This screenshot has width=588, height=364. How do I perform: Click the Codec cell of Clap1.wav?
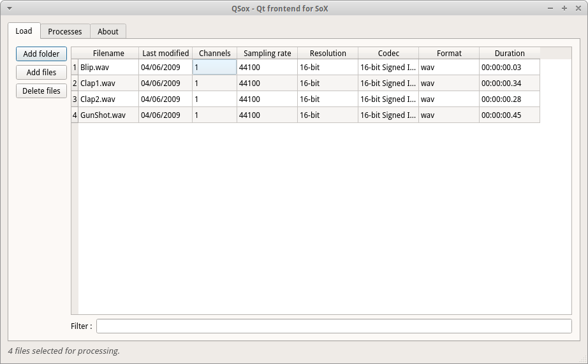pos(388,84)
